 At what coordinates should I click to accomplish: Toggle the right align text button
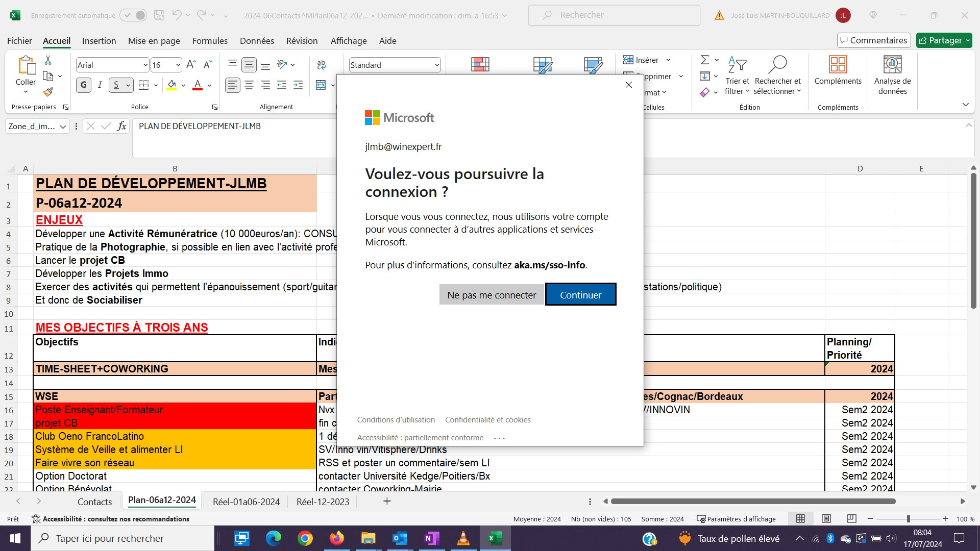point(265,85)
